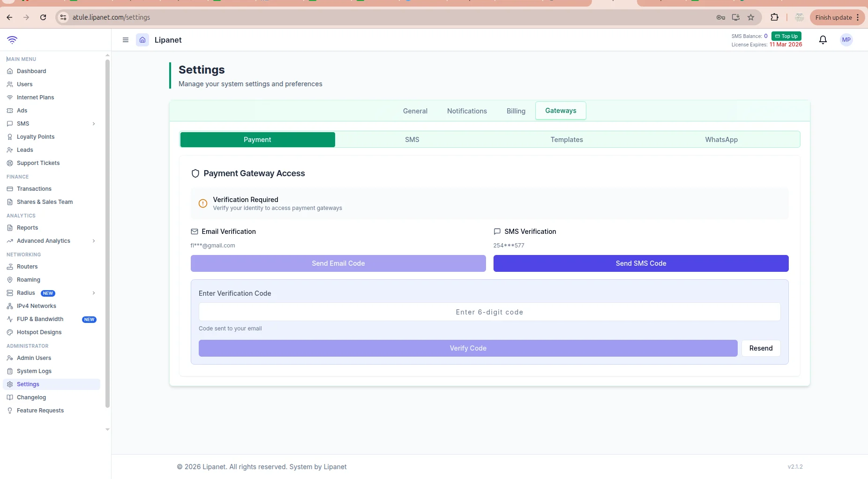Click the browser menu three-dots icon
The height and width of the screenshot is (479, 868).
pyautogui.click(x=858, y=17)
